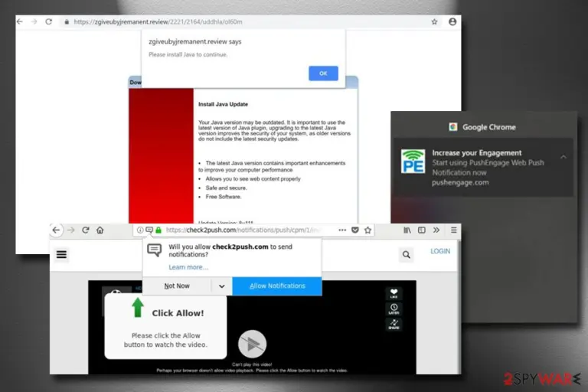Click OK in the Java install alert
588x392 pixels.
click(x=323, y=73)
